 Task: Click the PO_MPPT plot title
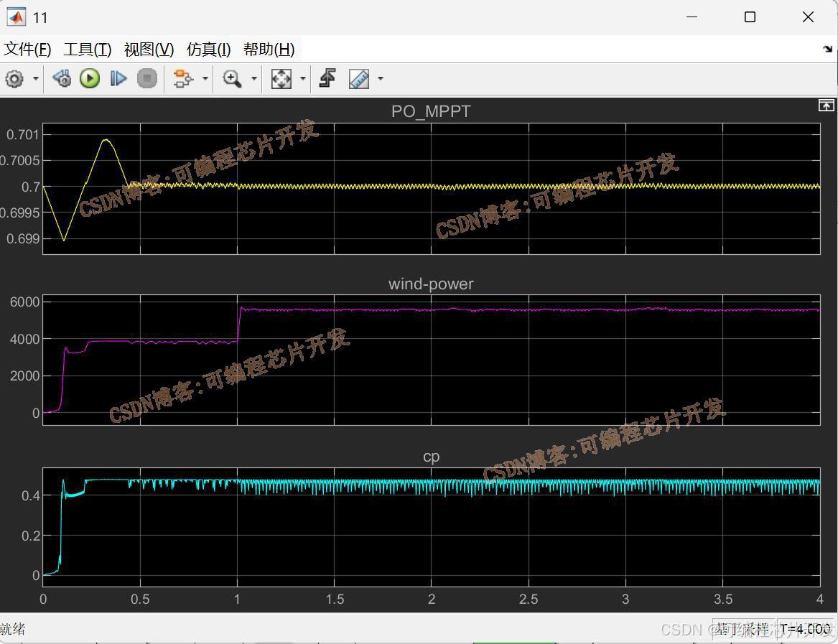coord(431,111)
